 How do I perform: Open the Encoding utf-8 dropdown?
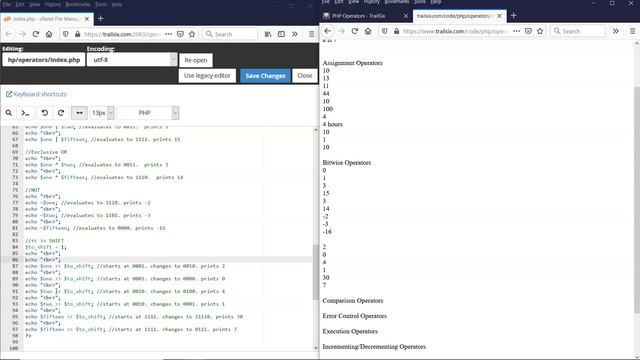[132, 60]
